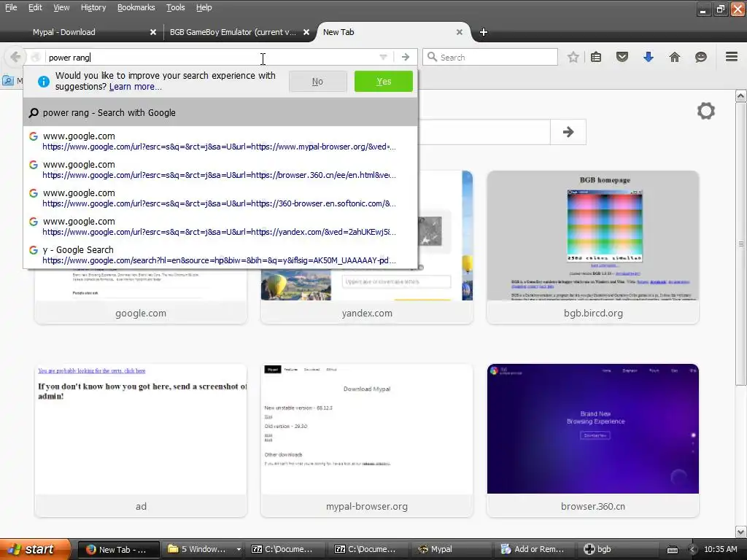
Task: Accept search suggestions with Yes
Action: point(384,82)
